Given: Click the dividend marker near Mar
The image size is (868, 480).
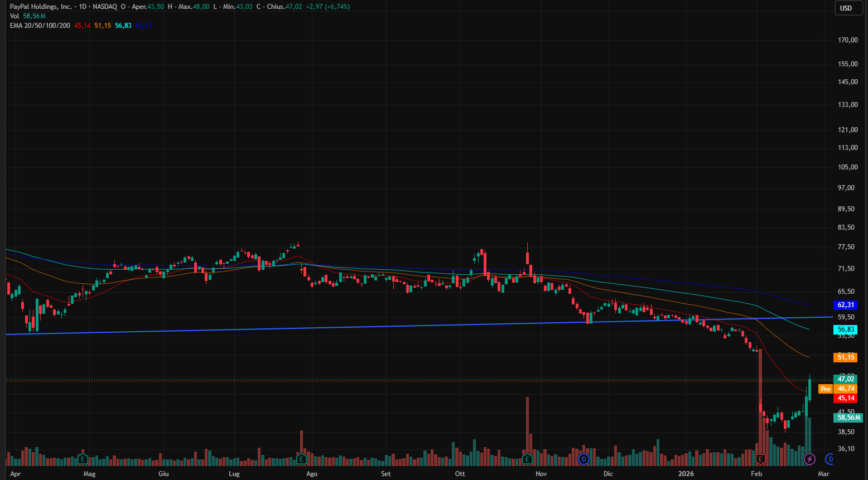Looking at the screenshot, I should click(830, 459).
